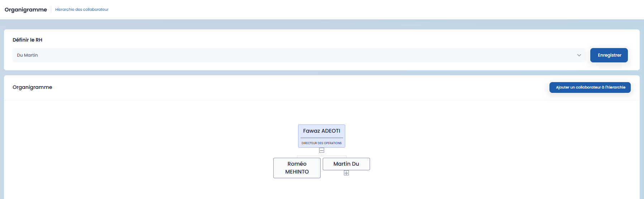Open the Hierarchie des collaborateur breadcrumb link
Image resolution: width=644 pixels, height=199 pixels.
(x=82, y=10)
